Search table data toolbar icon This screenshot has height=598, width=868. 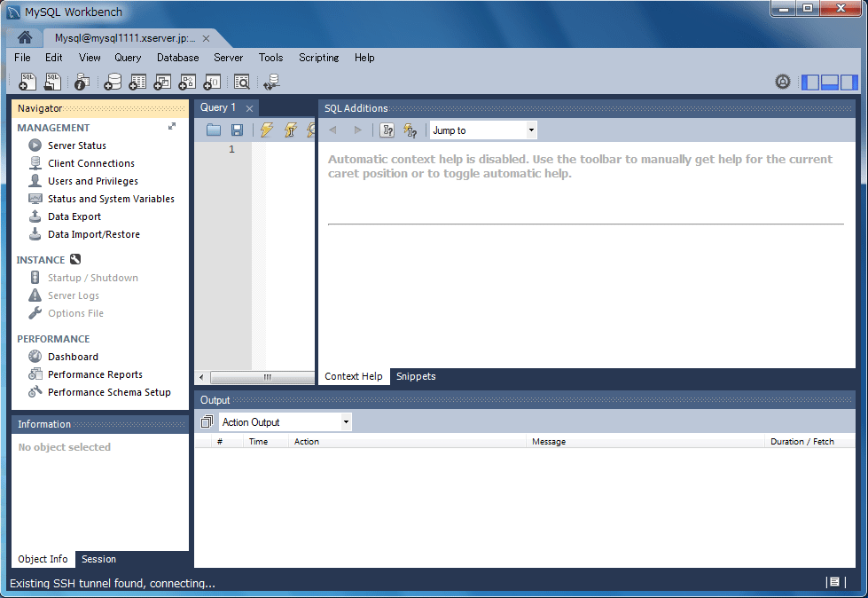(242, 82)
